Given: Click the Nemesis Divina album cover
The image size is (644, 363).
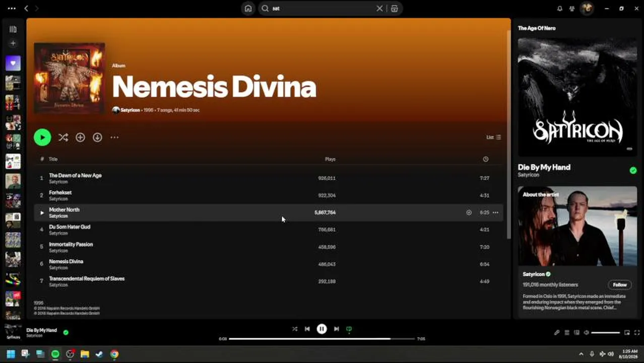Looking at the screenshot, I should (70, 78).
